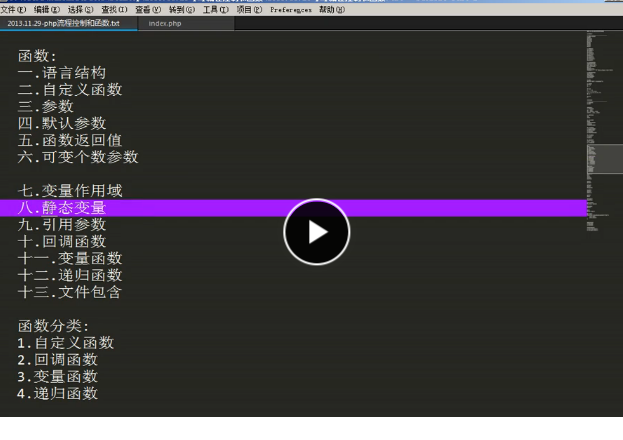Open the 帮助 menu
The height and width of the screenshot is (440, 623).
[x=332, y=10]
